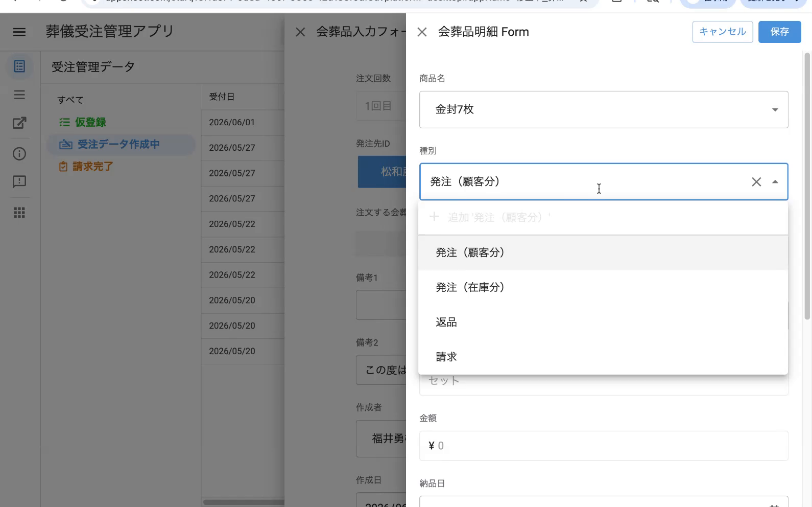Click the 受付日 column header

coord(222,97)
